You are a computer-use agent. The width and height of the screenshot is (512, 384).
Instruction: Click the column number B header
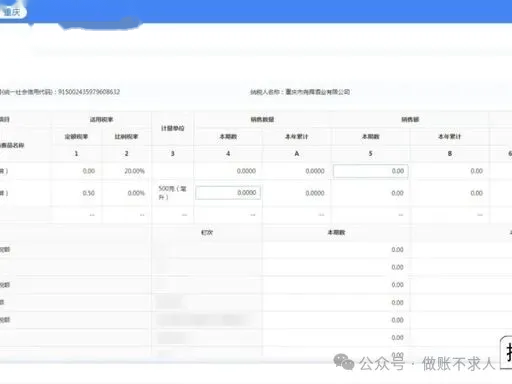[x=450, y=154]
